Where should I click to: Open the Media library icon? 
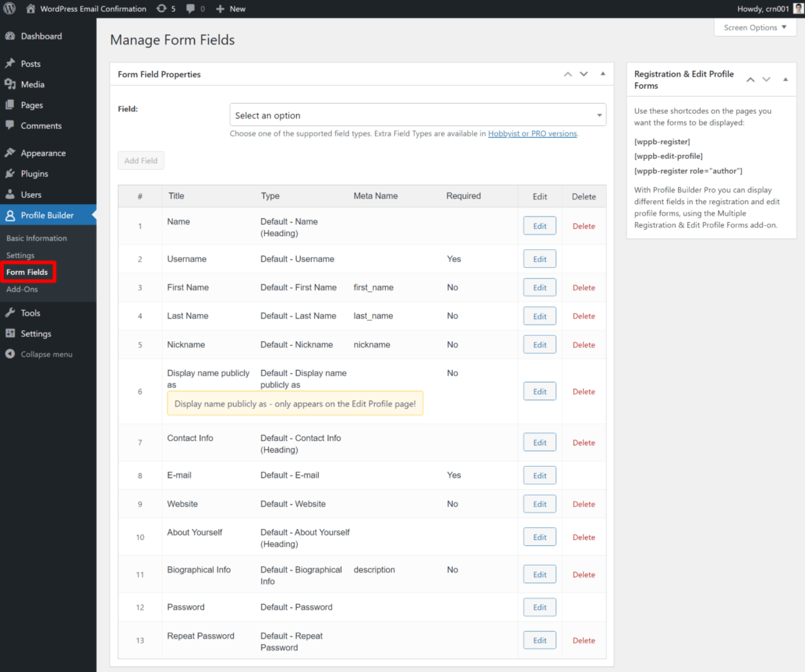click(10, 84)
